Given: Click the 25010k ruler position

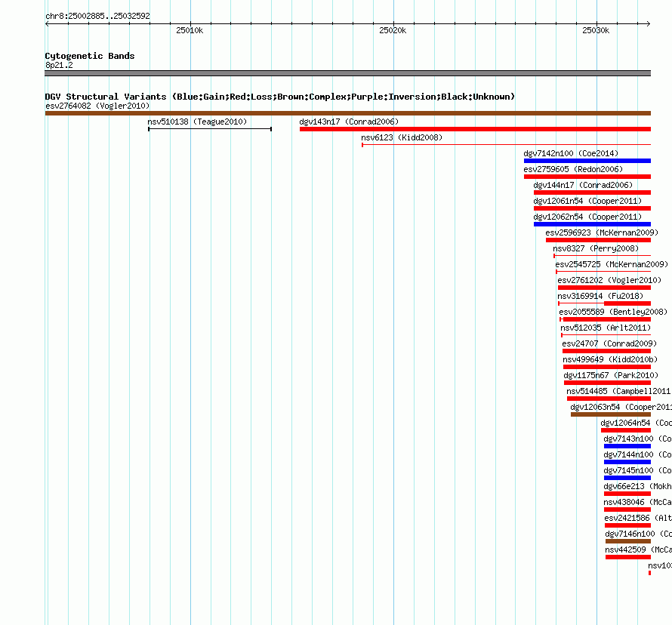Looking at the screenshot, I should [190, 30].
